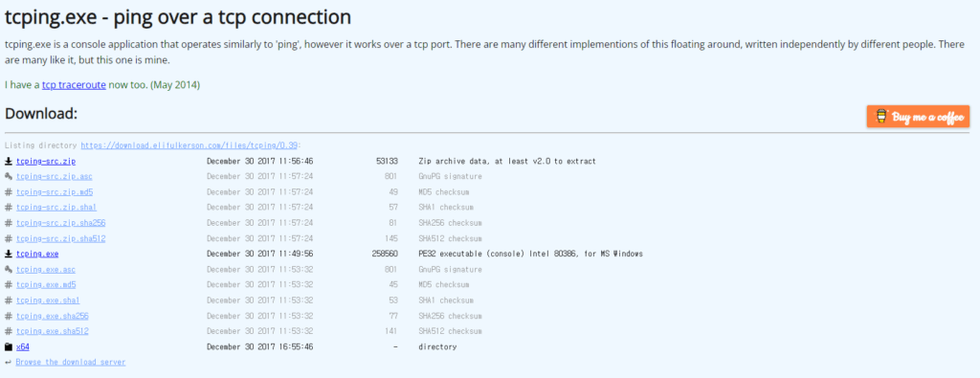Screen dimensions: 980x378
Task: Click the Buy me a coffee button
Action: pos(918,116)
